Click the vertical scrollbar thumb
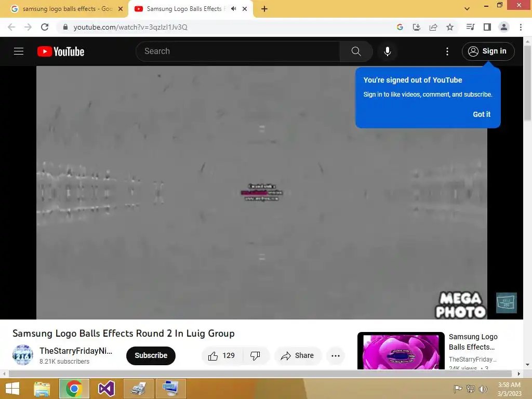Image resolution: width=532 pixels, height=399 pixels. click(527, 83)
